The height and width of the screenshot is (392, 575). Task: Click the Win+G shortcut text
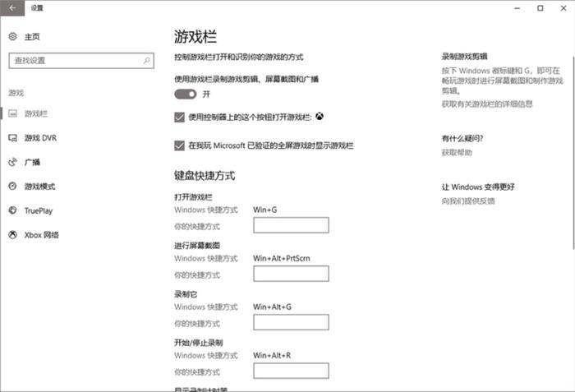(264, 210)
